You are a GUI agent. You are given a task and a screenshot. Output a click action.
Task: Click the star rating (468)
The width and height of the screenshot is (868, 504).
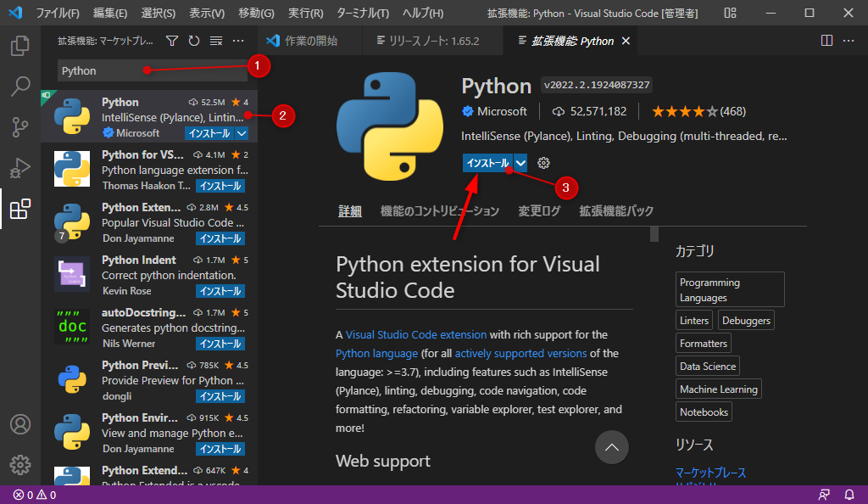click(x=698, y=111)
